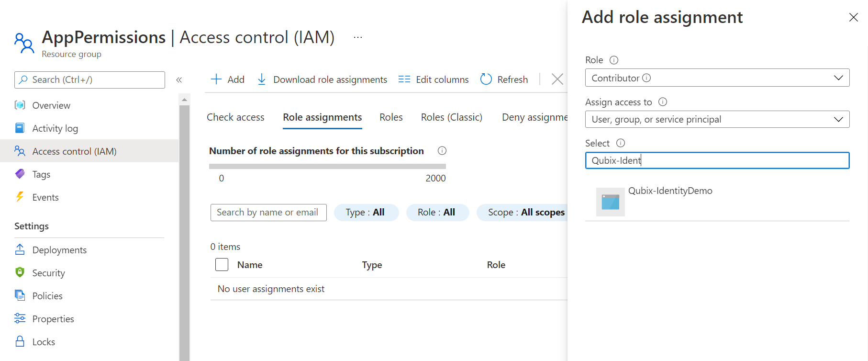Image resolution: width=868 pixels, height=361 pixels.
Task: Click the Events lightning bolt icon
Action: (x=20, y=197)
